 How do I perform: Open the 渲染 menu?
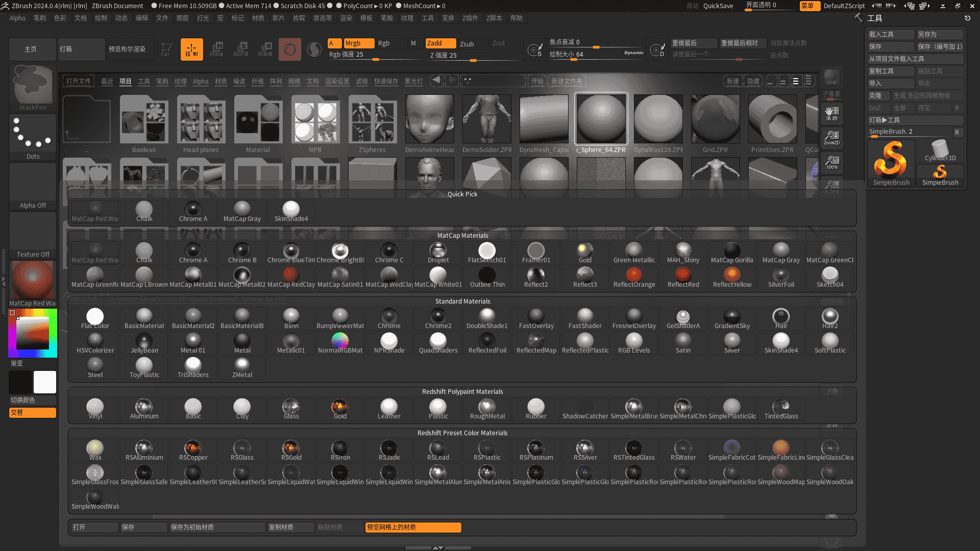pos(346,18)
